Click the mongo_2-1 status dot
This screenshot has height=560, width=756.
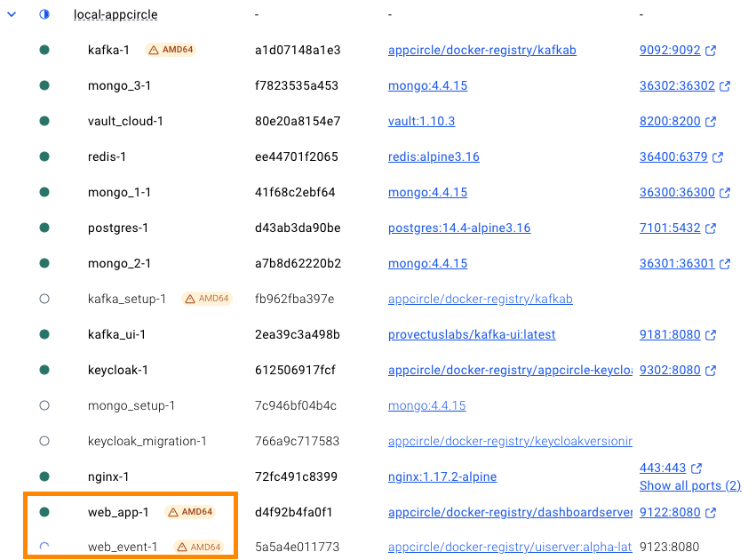pos(44,263)
